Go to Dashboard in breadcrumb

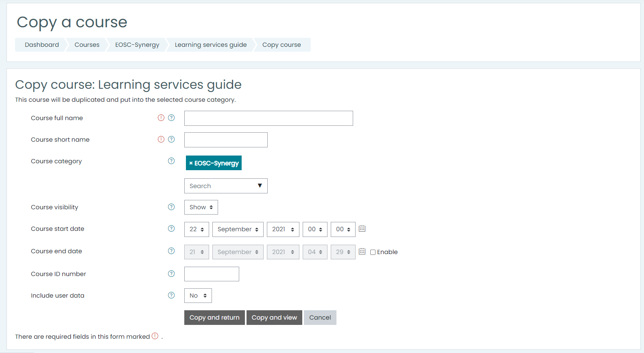tap(41, 45)
